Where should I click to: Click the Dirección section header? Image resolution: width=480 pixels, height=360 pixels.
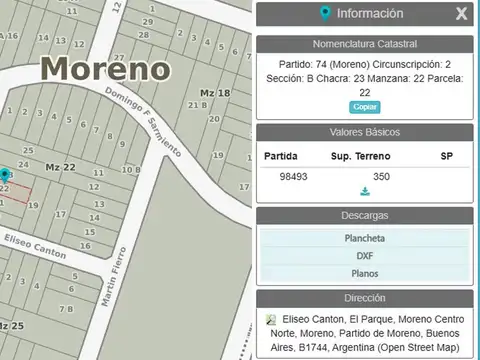365,298
